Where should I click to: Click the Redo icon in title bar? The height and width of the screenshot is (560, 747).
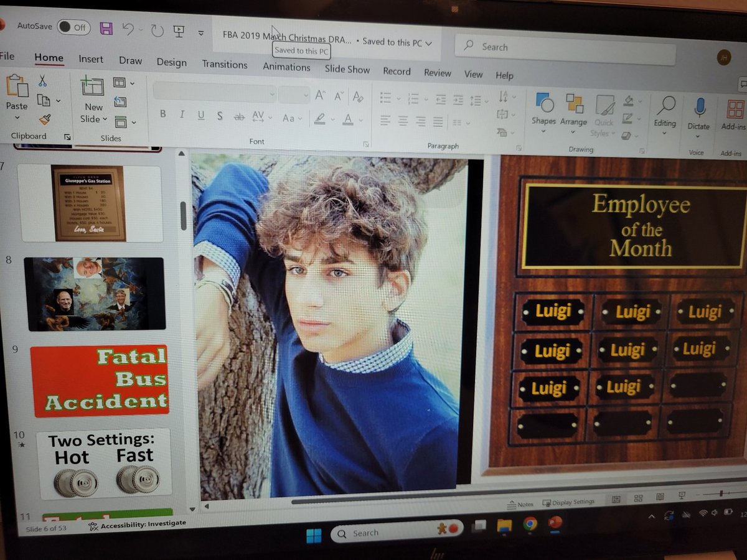pyautogui.click(x=157, y=30)
